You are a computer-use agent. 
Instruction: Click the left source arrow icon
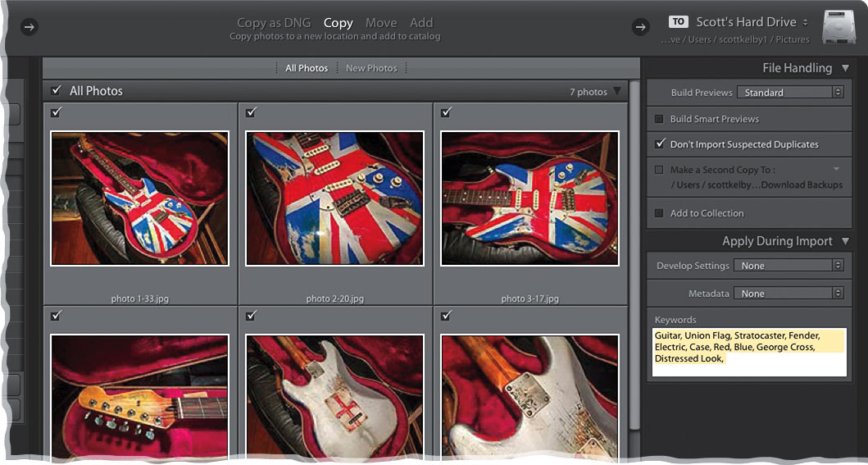[29, 27]
